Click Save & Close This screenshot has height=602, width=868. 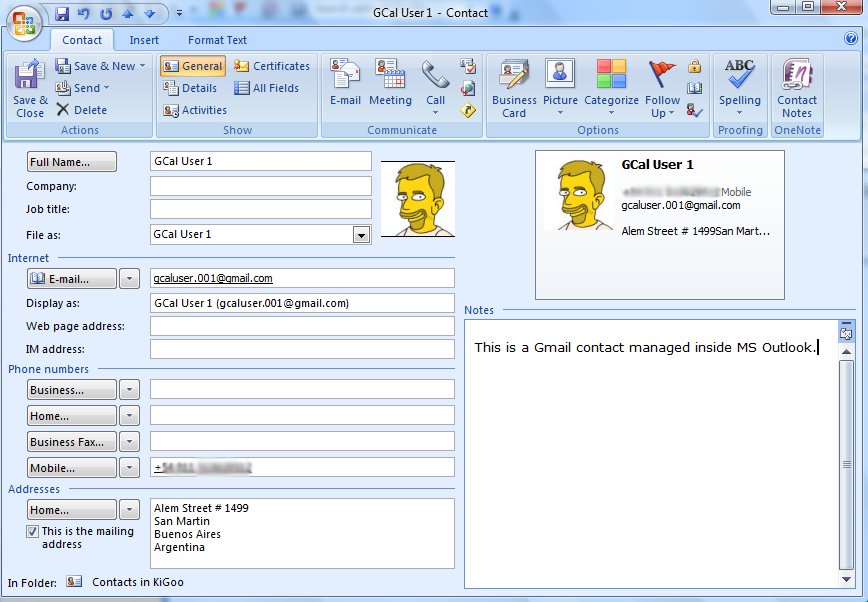pos(30,89)
